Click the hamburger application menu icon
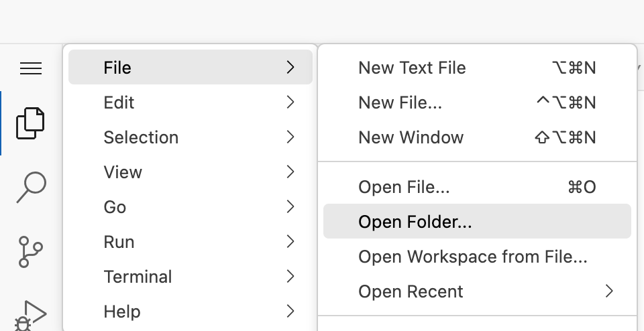Viewport: 644px width, 331px height. (x=31, y=68)
